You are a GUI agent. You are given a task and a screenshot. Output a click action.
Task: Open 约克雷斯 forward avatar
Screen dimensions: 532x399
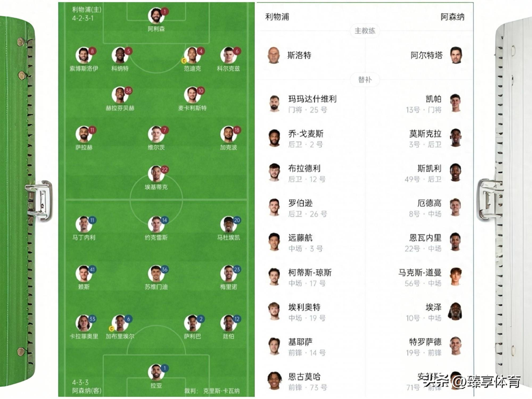[156, 224]
